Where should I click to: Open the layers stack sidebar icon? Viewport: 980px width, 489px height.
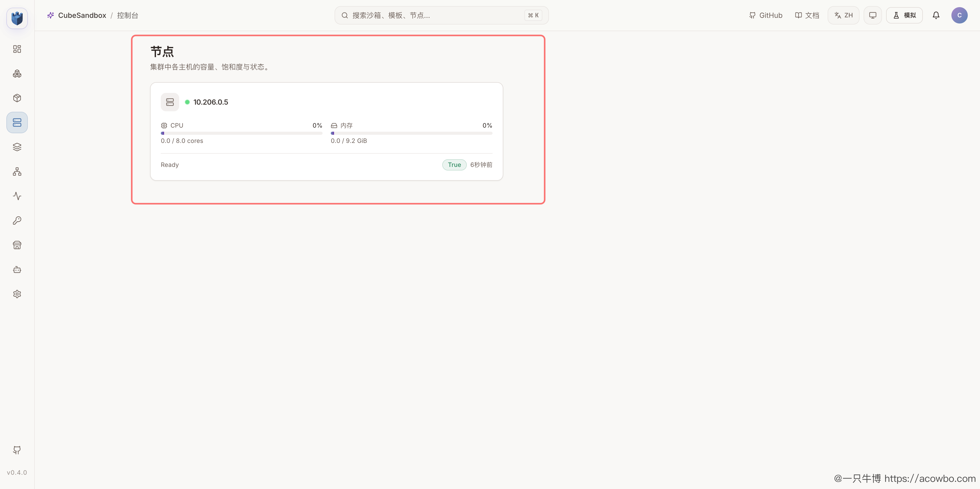(17, 147)
